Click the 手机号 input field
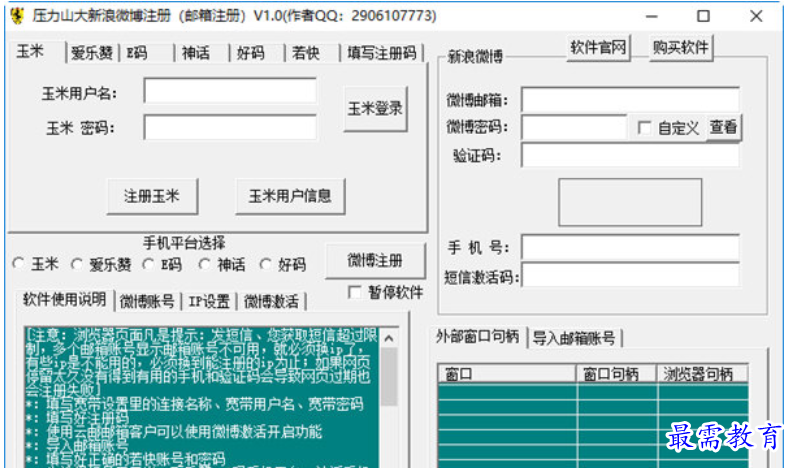Image resolution: width=790 pixels, height=468 pixels. (630, 247)
